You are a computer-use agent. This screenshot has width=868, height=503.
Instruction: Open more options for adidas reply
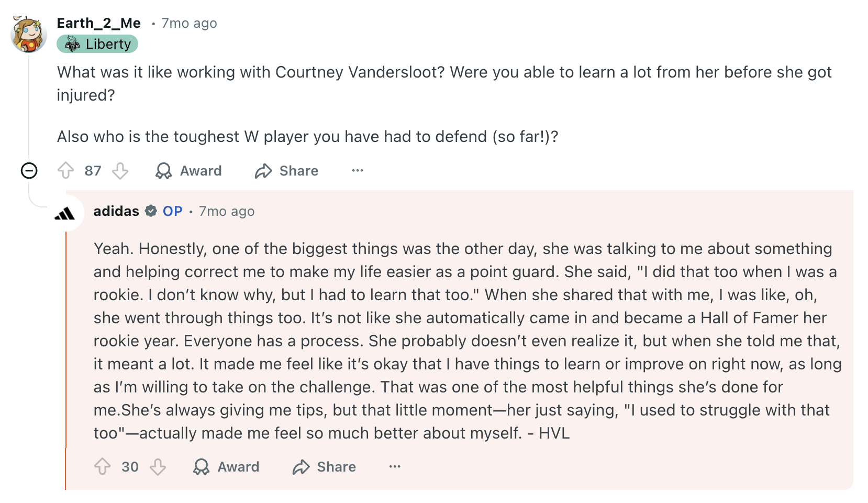[395, 467]
